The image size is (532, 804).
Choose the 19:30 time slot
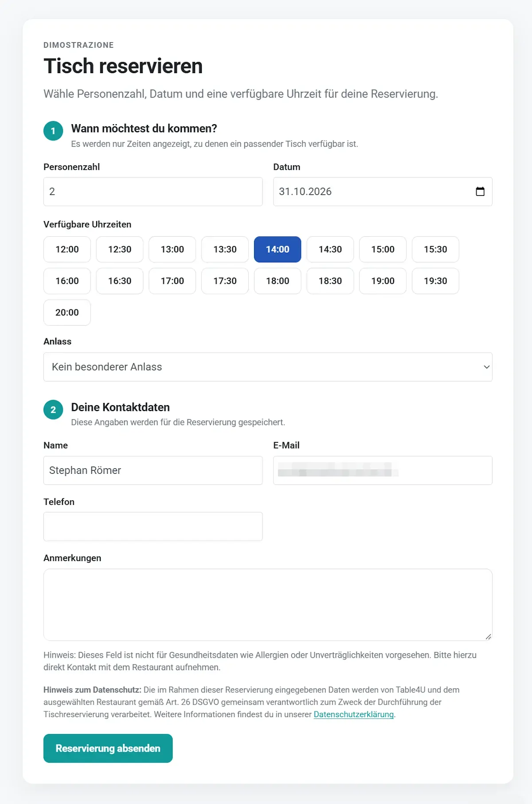pyautogui.click(x=435, y=281)
